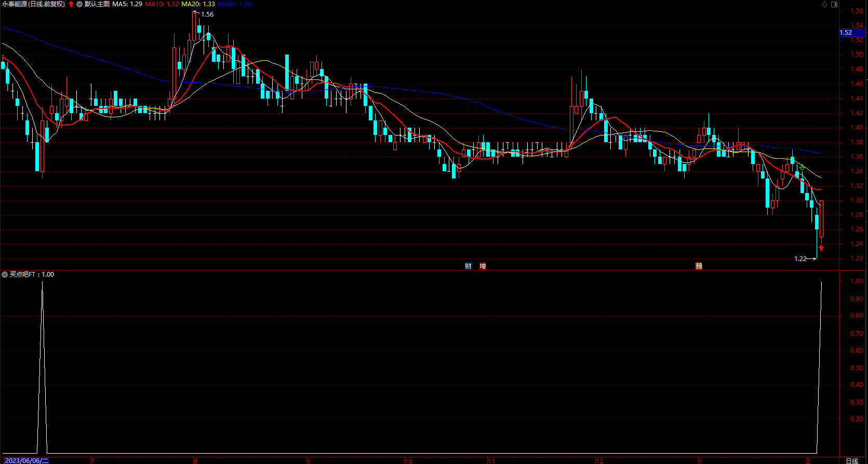Click the 2023/06/06/二 date label
Screen dimensions: 868x464
[x=26, y=460]
